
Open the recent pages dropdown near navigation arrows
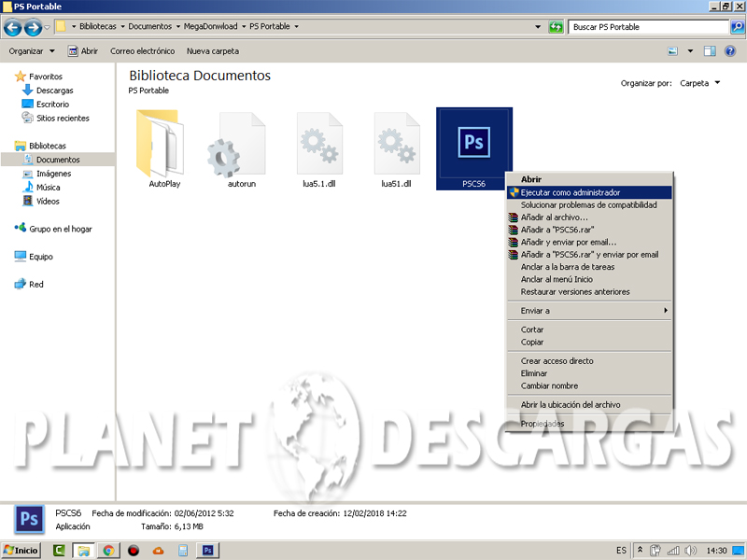click(x=47, y=27)
